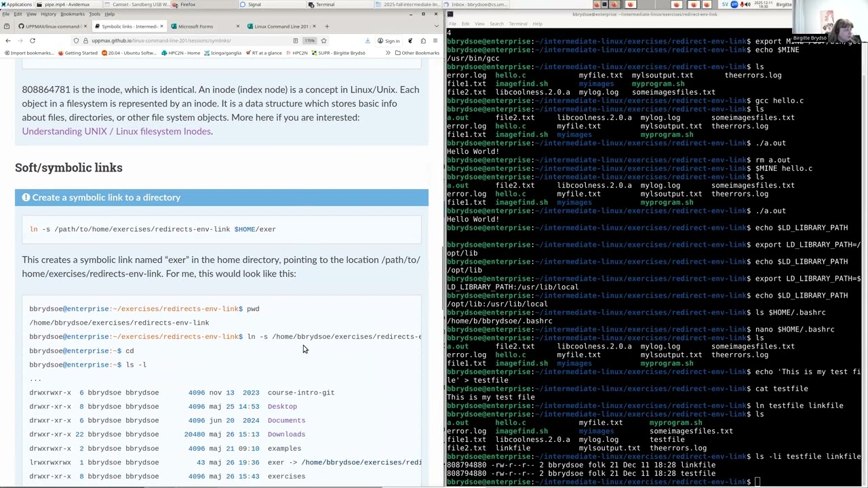
Task: Open Firefox extensions puzzle icon
Action: (x=423, y=41)
